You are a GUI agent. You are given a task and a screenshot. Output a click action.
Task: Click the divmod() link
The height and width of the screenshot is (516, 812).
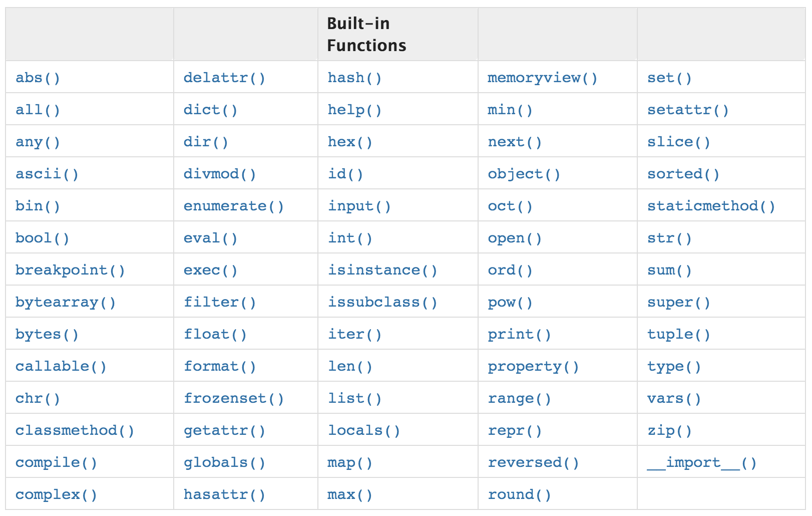[220, 174]
